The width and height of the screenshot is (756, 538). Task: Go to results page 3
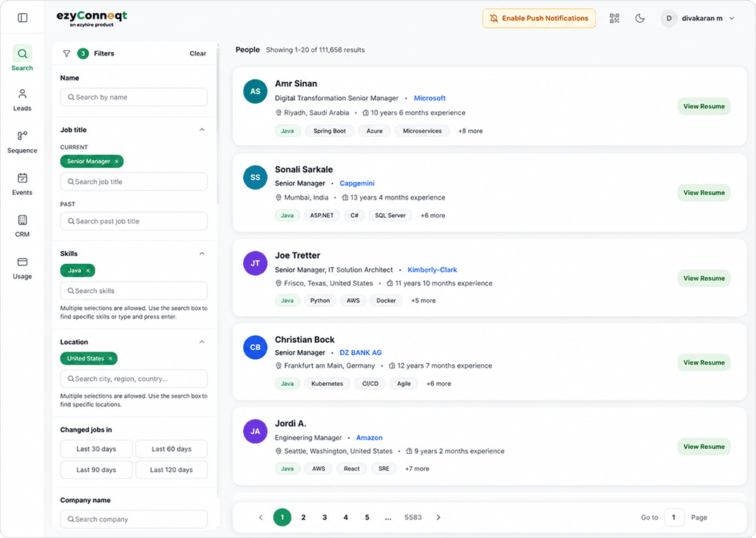tap(324, 518)
